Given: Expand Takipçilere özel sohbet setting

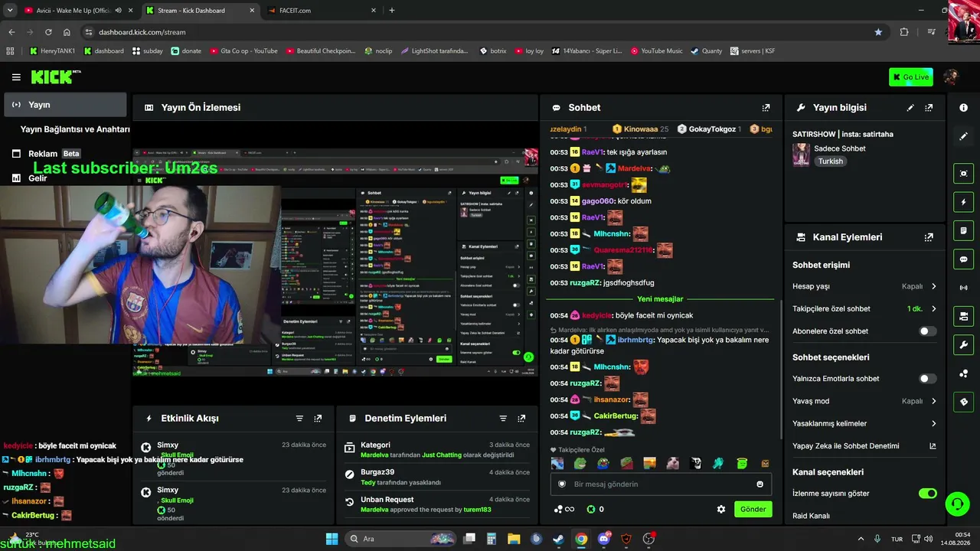Looking at the screenshot, I should [864, 309].
